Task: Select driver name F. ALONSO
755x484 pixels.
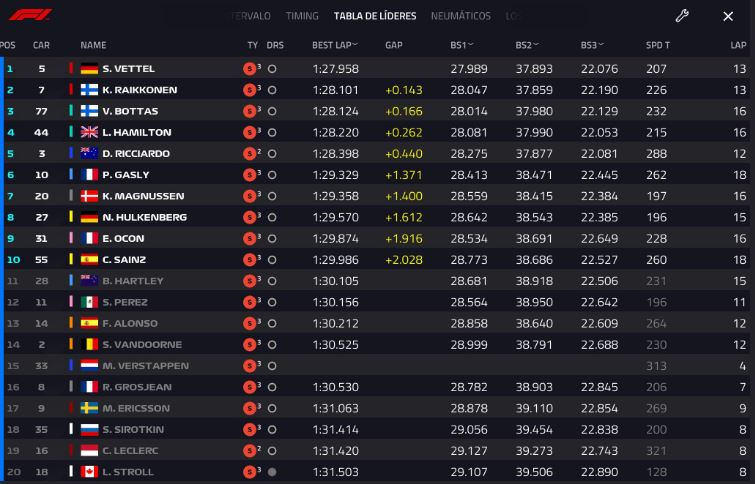Action: (x=130, y=324)
